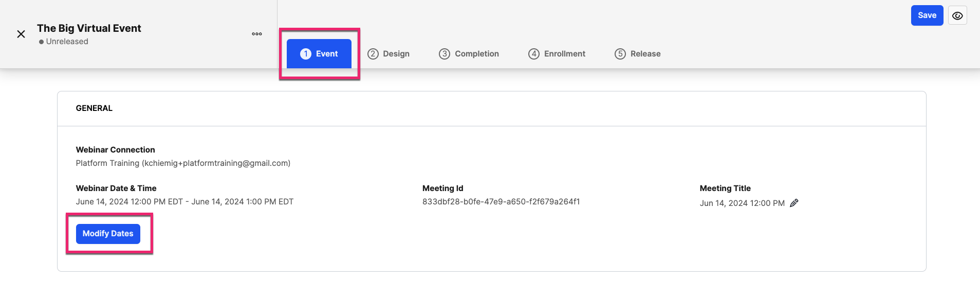The image size is (980, 283).
Task: Click the Meeting Id value text
Action: pyautogui.click(x=501, y=202)
